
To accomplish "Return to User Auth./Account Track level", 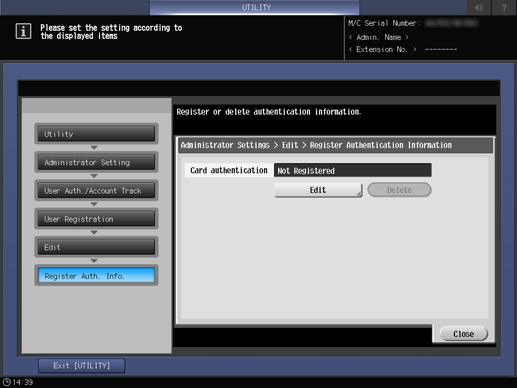I will [96, 190].
